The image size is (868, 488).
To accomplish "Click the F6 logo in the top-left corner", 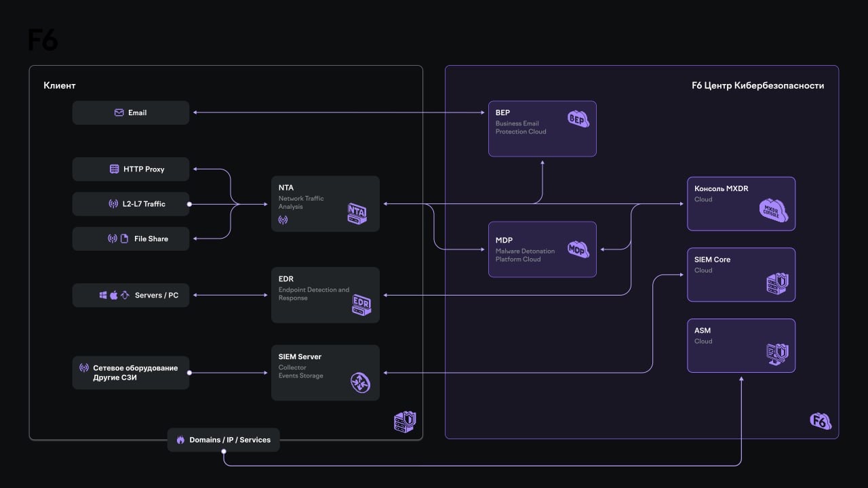I will 43,39.
